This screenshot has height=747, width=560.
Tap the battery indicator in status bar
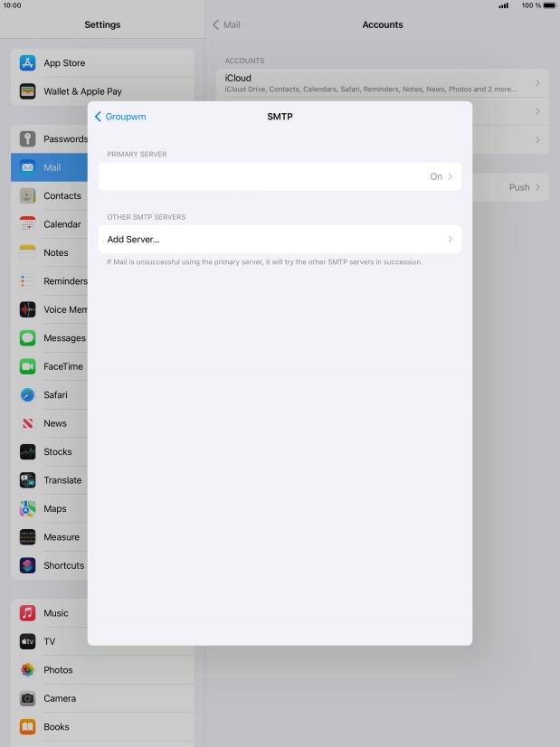click(x=549, y=5)
